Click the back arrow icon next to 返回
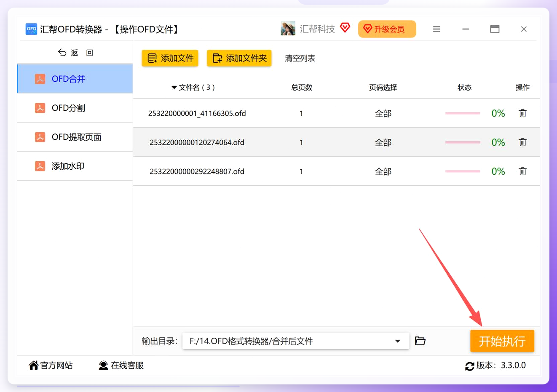The image size is (557, 392). pos(62,53)
